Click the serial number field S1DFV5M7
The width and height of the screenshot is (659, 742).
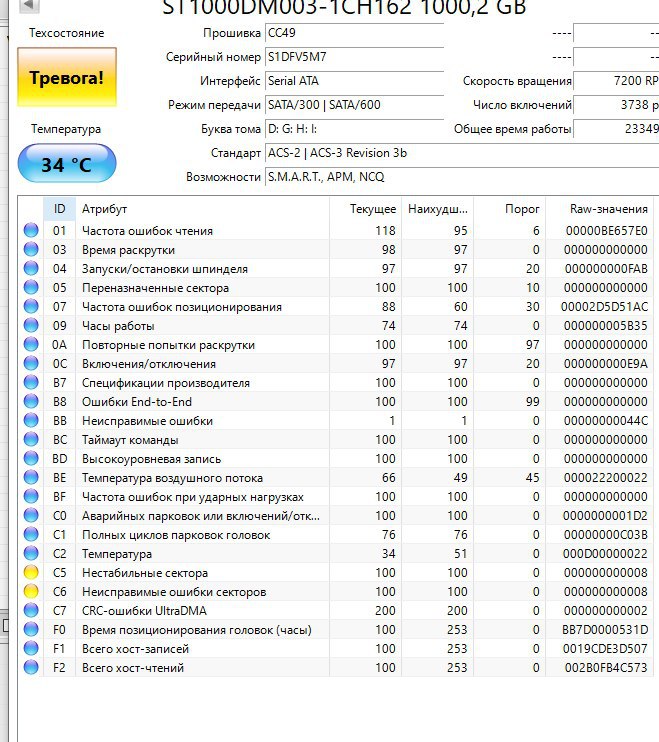[x=354, y=57]
